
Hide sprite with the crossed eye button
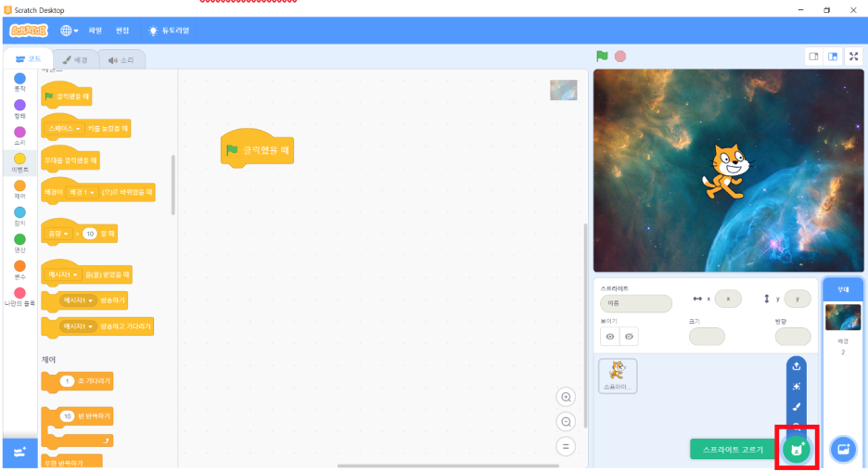(x=629, y=337)
